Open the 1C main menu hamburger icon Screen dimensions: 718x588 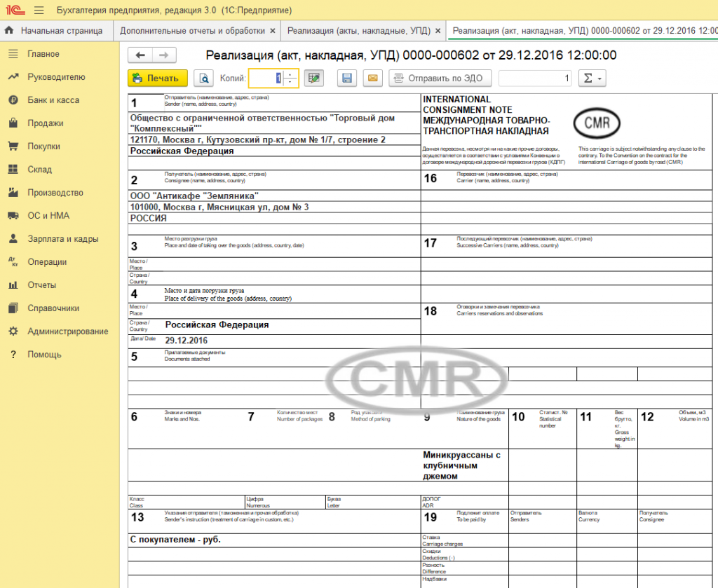[x=39, y=10]
